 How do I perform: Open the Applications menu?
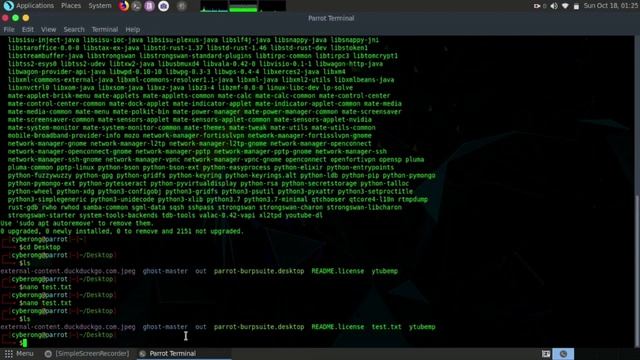click(35, 6)
